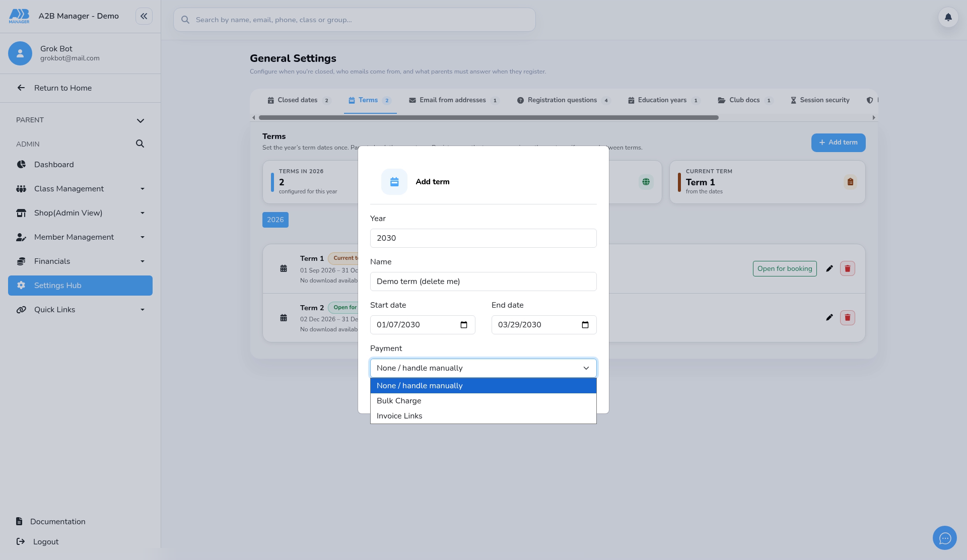Choose None / handle manually option
Image resolution: width=967 pixels, height=560 pixels.
tap(483, 386)
